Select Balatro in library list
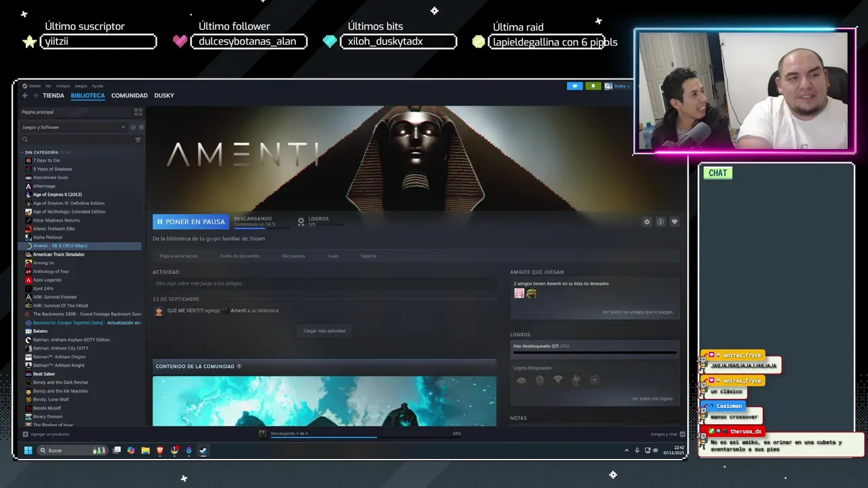 [x=40, y=331]
